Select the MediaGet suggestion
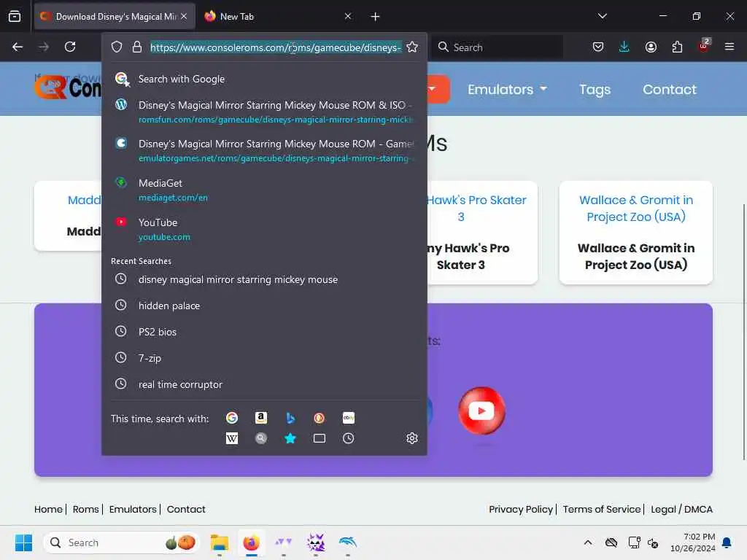 click(x=264, y=190)
